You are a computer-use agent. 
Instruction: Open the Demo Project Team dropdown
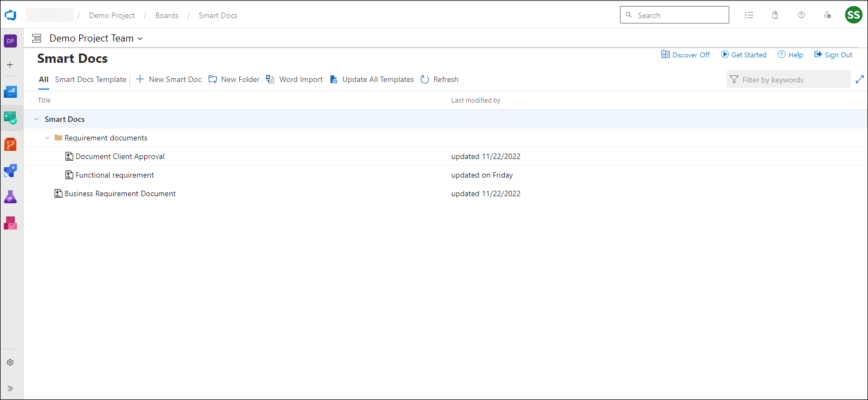click(96, 38)
